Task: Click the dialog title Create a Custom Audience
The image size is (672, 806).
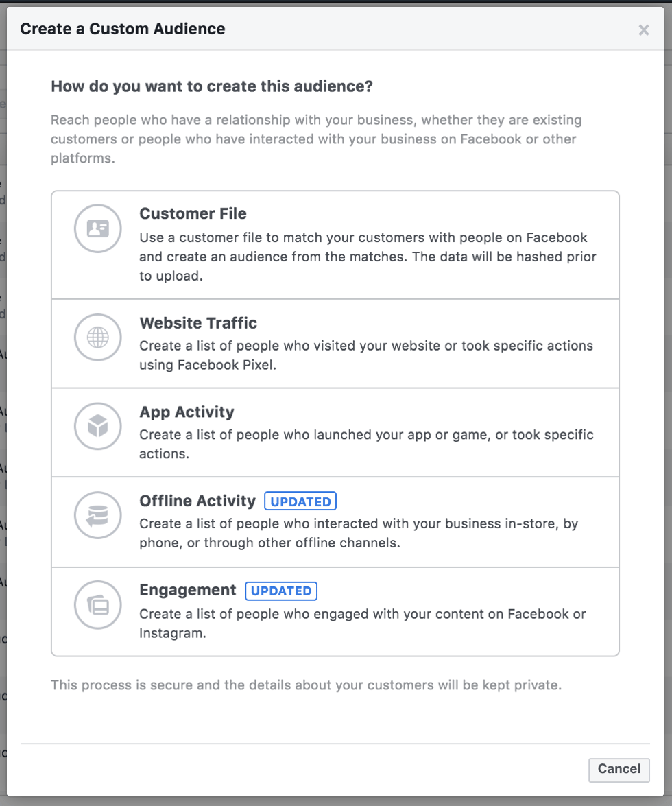Action: coord(122,29)
